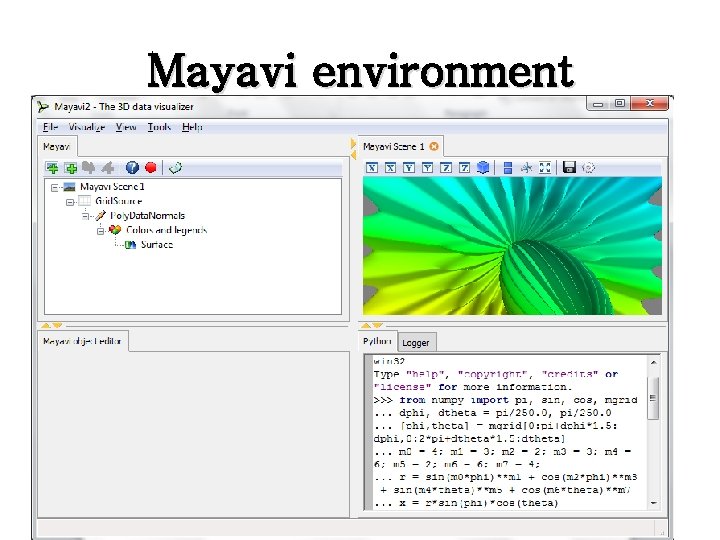Set isometric view with the blue cube icon
Image resolution: width=720 pixels, height=540 pixels.
(x=483, y=168)
